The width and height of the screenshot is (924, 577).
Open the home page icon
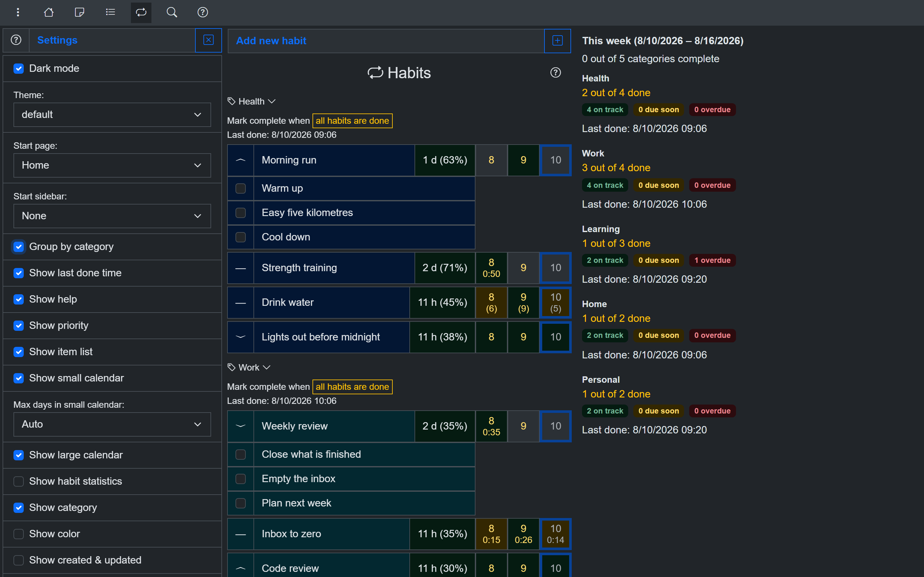48,12
